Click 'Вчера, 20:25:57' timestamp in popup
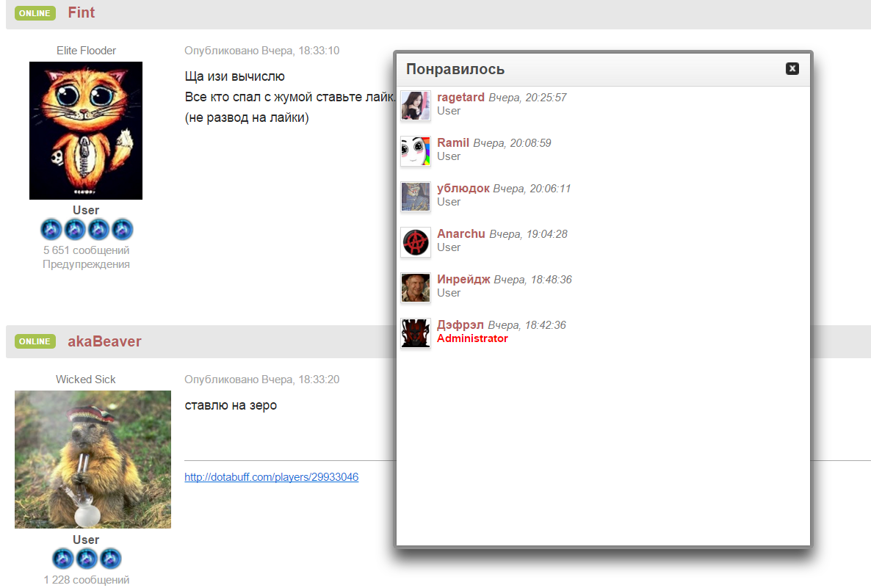Screen dimensions: 871x588 point(527,98)
